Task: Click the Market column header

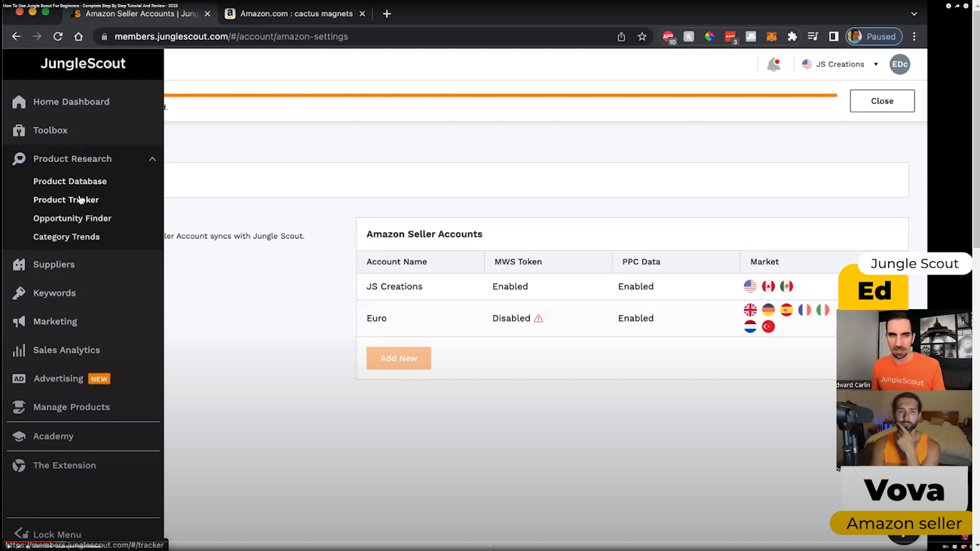Action: tap(764, 262)
